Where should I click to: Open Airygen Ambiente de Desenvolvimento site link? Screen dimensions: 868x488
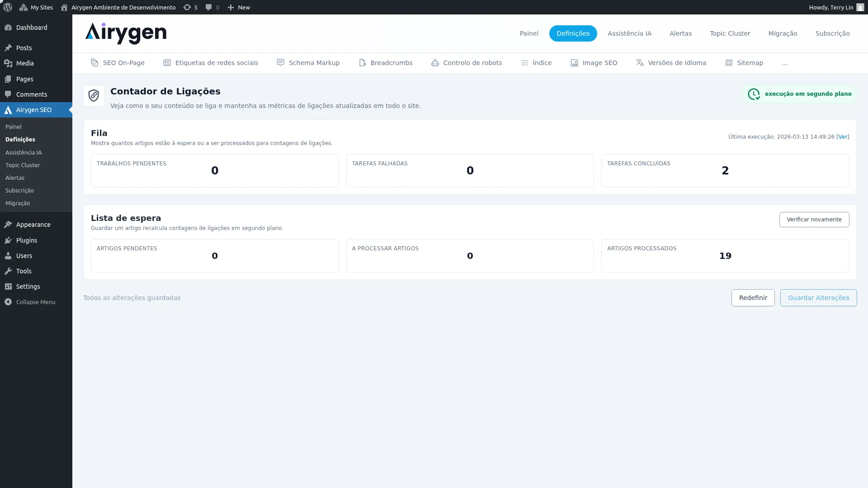118,7
